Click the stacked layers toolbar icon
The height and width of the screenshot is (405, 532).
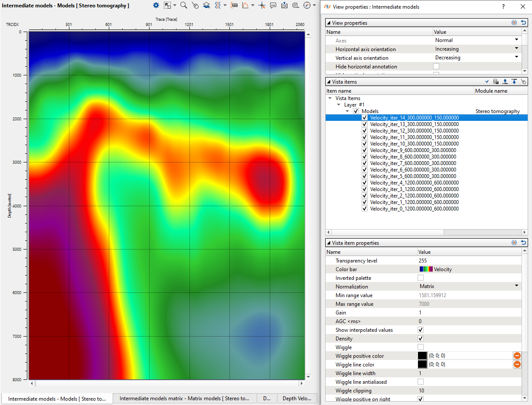tap(206, 5)
